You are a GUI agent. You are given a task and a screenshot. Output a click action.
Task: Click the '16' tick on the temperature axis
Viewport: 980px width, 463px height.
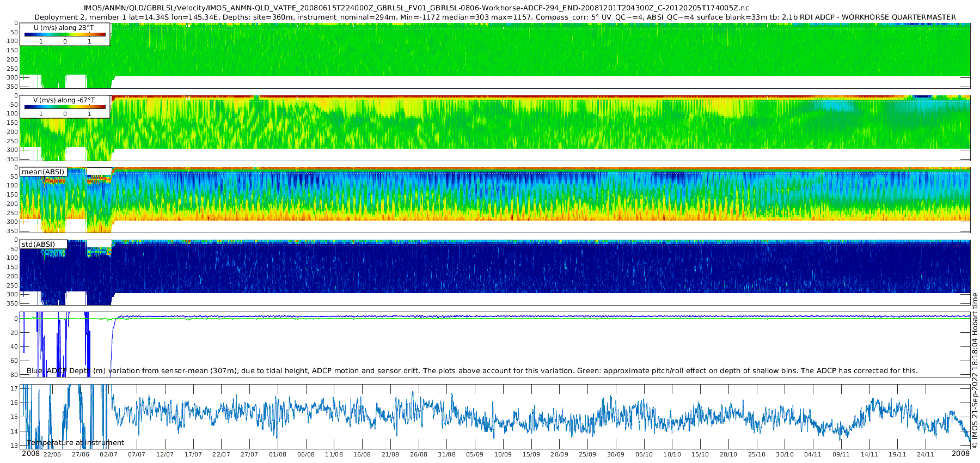click(14, 403)
